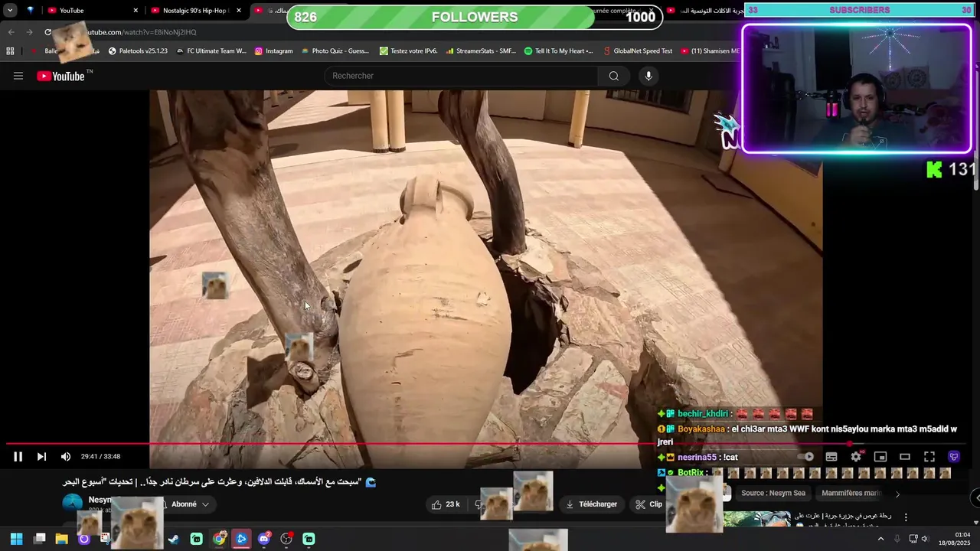Show next chips with right chevron
Viewport: 980px width, 551px height.
(897, 494)
